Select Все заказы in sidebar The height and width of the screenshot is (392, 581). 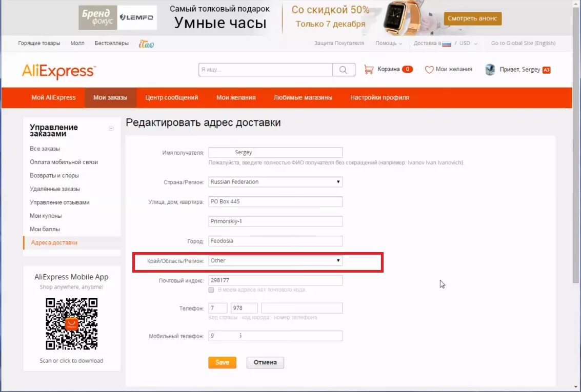(x=45, y=149)
